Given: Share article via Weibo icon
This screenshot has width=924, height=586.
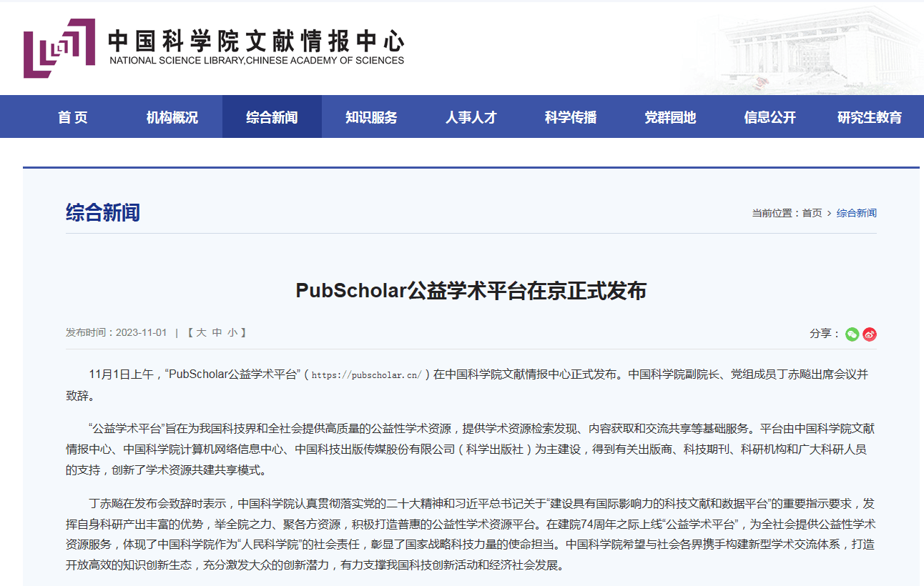Looking at the screenshot, I should tap(870, 334).
